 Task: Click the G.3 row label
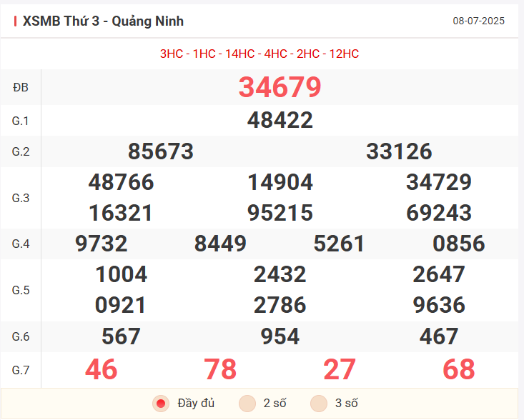21,198
